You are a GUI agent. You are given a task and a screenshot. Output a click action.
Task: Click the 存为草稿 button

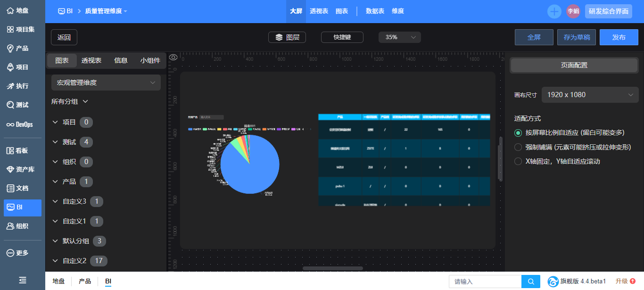point(577,37)
